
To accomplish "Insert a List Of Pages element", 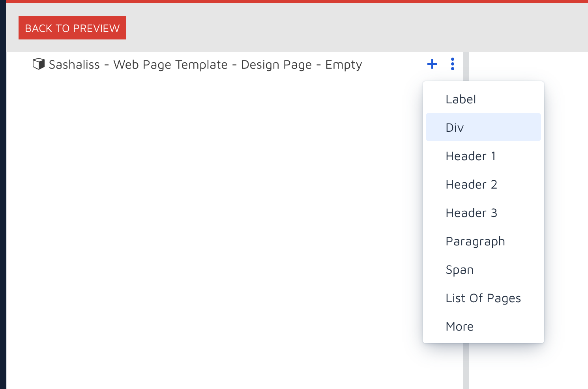I will 483,298.
